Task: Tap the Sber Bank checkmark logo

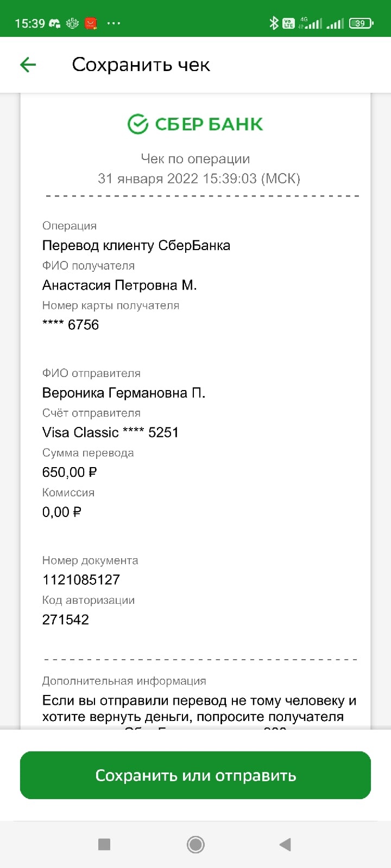Action: [x=138, y=124]
